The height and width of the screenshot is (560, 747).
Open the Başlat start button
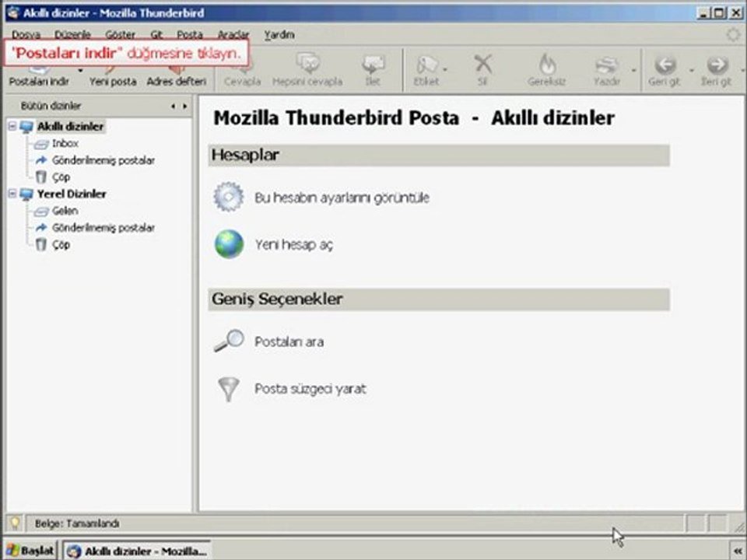coord(30,551)
